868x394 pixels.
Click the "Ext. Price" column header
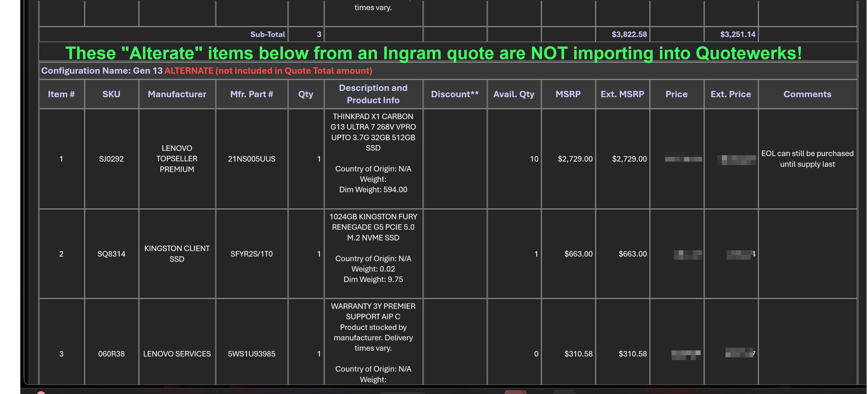731,94
